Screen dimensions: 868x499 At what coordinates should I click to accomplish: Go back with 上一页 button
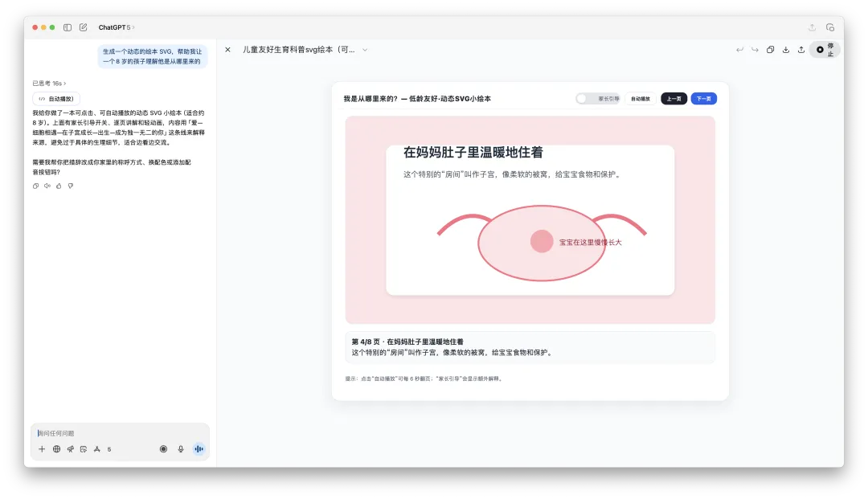pyautogui.click(x=674, y=99)
